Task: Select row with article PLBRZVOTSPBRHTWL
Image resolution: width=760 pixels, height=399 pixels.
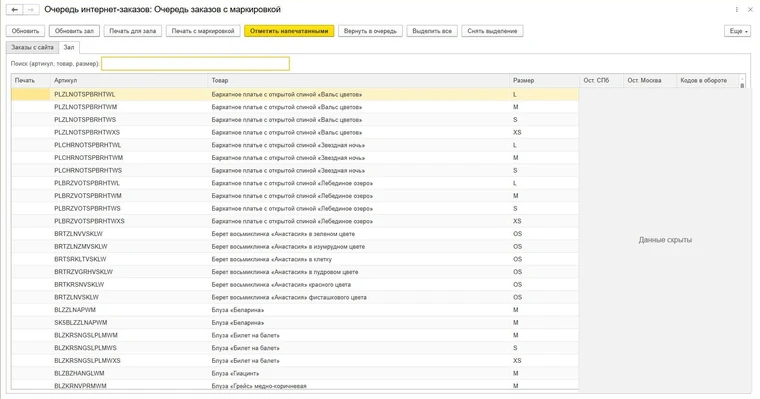Action: 295,183
